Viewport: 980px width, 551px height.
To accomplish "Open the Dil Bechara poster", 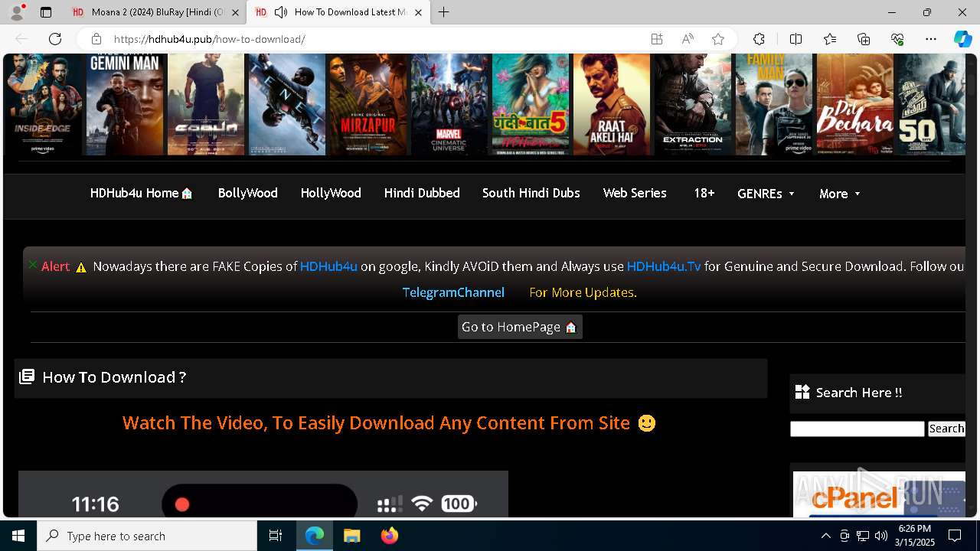I will [855, 104].
